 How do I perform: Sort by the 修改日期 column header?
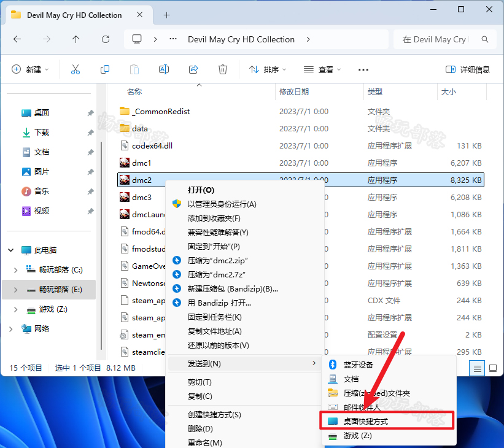tap(294, 92)
